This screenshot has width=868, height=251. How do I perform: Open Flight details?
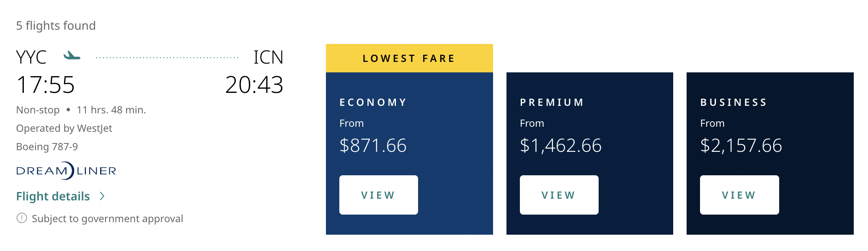[x=53, y=196]
